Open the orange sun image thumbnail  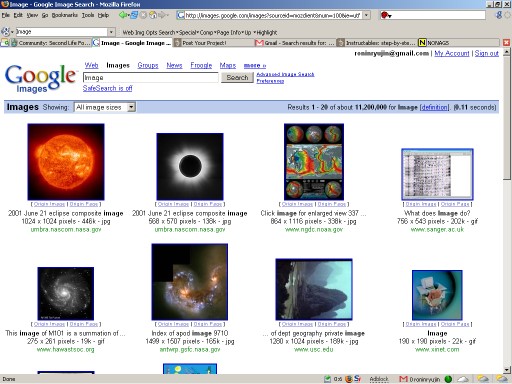[66, 162]
